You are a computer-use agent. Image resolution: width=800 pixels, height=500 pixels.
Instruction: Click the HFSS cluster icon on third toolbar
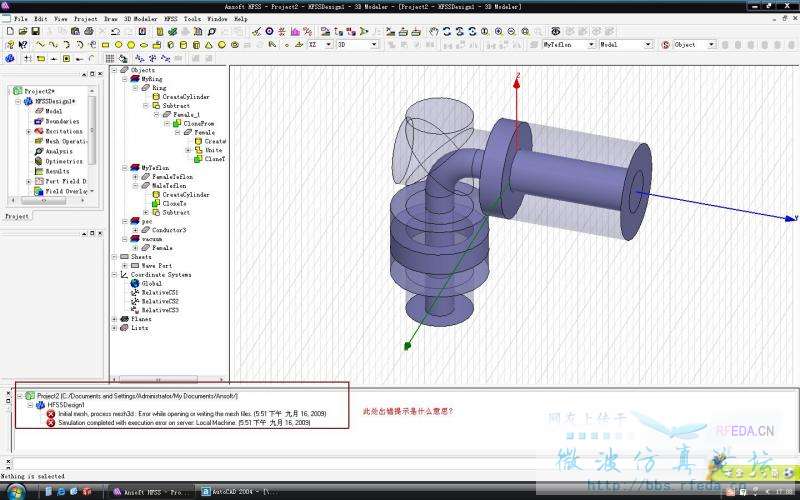pos(9,59)
